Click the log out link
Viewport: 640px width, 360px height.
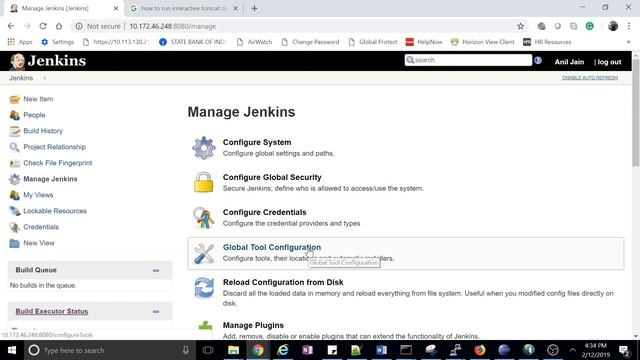(x=609, y=62)
